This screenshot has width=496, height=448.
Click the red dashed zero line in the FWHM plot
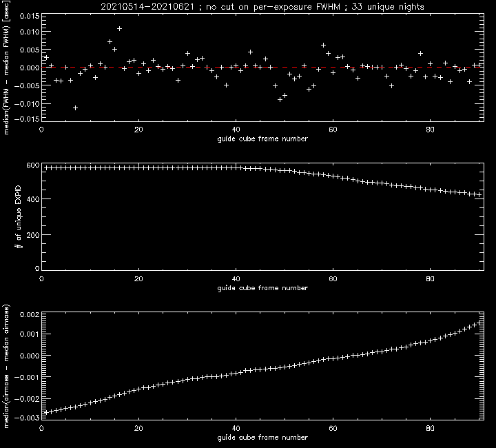pos(262,68)
